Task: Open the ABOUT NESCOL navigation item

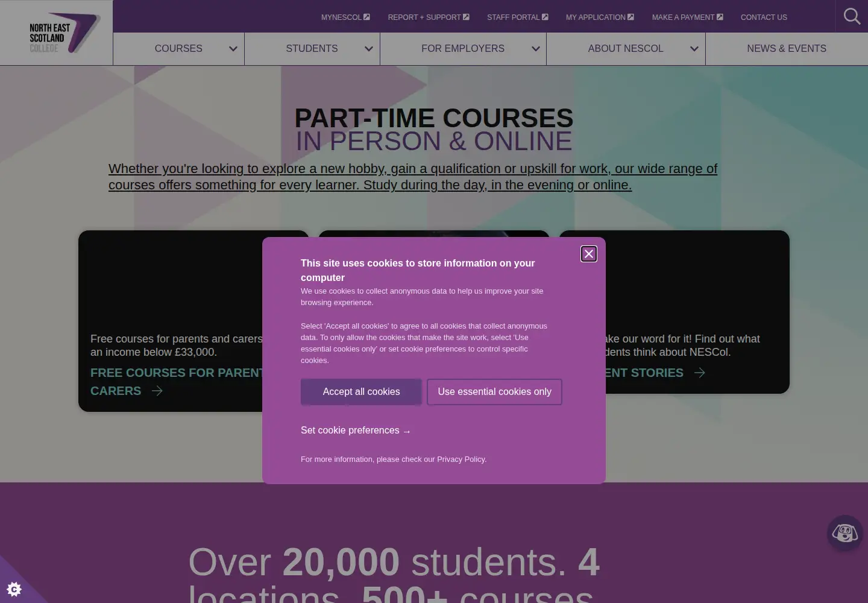Action: (x=626, y=48)
